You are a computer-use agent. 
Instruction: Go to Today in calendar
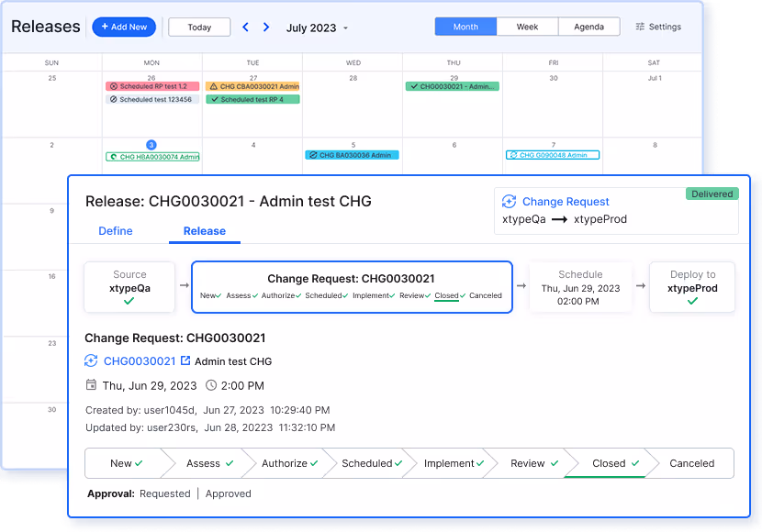point(199,28)
